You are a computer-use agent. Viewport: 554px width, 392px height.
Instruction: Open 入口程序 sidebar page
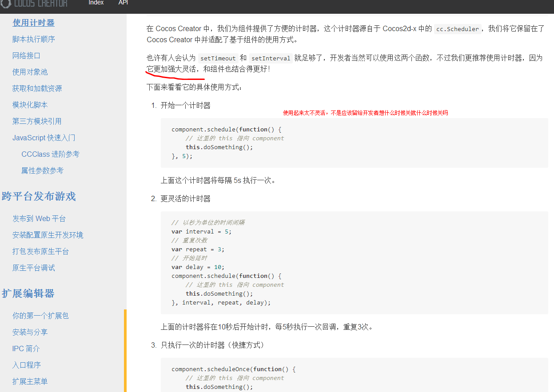coord(26,365)
